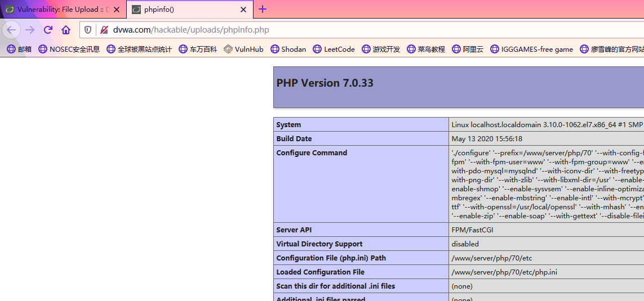644x301 pixels.
Task: Open the LeetCode bookmark
Action: click(334, 49)
